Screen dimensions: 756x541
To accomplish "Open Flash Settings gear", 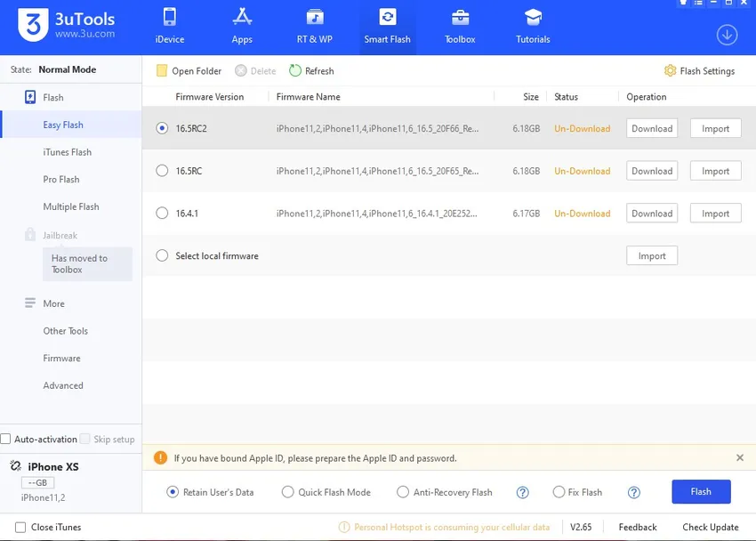I will pyautogui.click(x=670, y=71).
